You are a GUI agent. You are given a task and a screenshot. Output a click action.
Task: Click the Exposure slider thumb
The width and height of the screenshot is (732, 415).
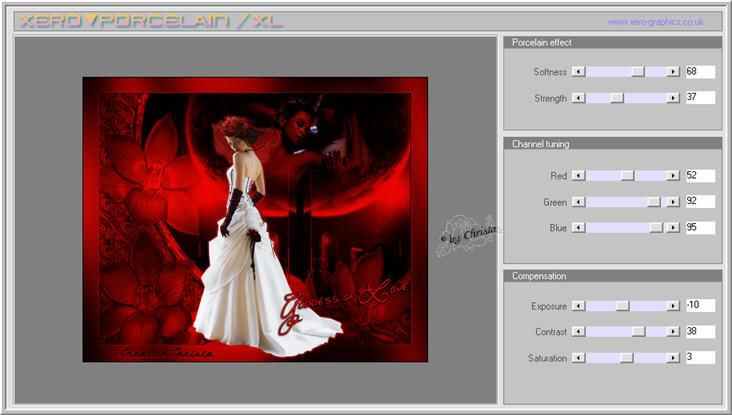[622, 306]
